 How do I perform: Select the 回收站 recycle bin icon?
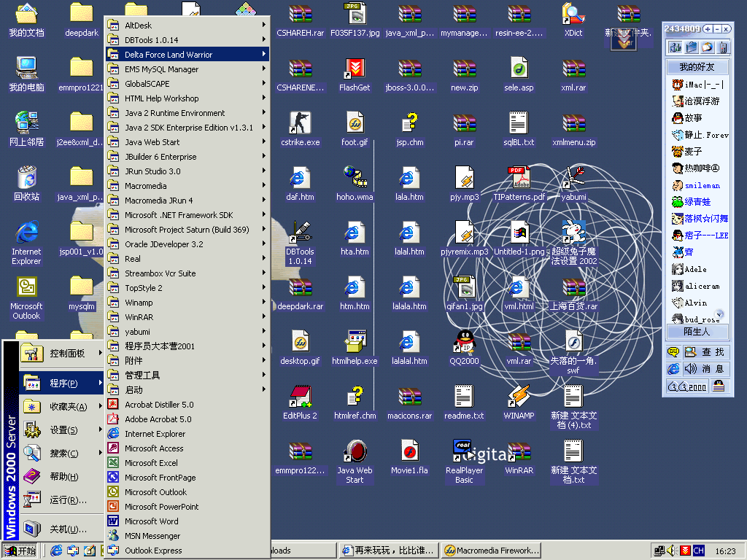[x=26, y=177]
